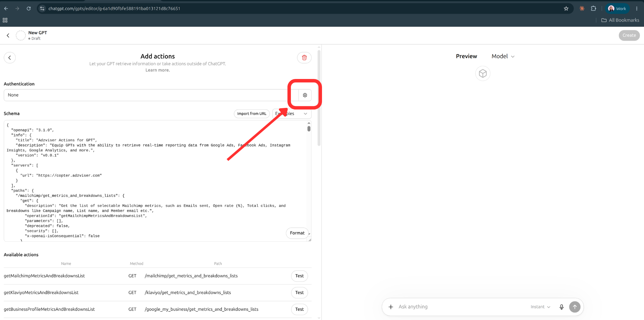644x320 pixels.
Task: Click the New GPT title text
Action: [38, 33]
